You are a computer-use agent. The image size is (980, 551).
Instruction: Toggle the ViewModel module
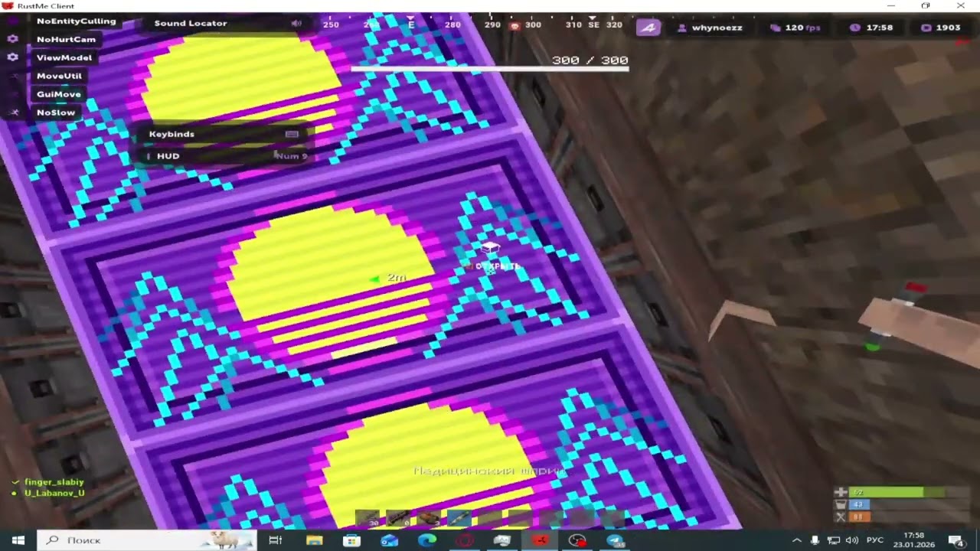click(64, 57)
